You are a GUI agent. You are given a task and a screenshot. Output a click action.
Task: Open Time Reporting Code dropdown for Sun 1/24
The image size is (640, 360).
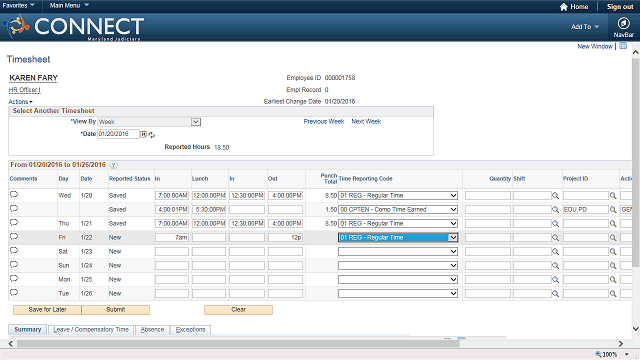[x=398, y=265]
